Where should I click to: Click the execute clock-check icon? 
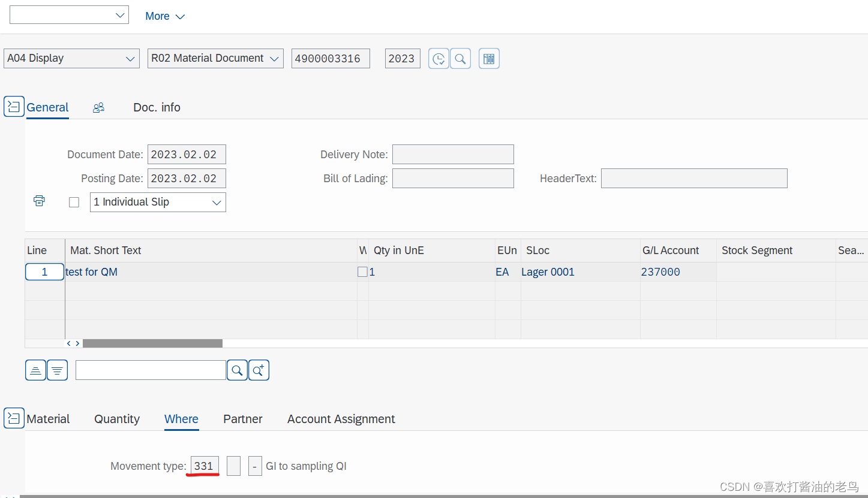pos(438,59)
